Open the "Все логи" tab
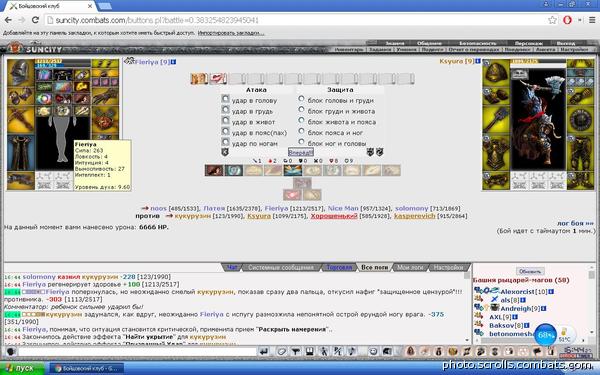Screen dimensions: 600x375 [374, 267]
